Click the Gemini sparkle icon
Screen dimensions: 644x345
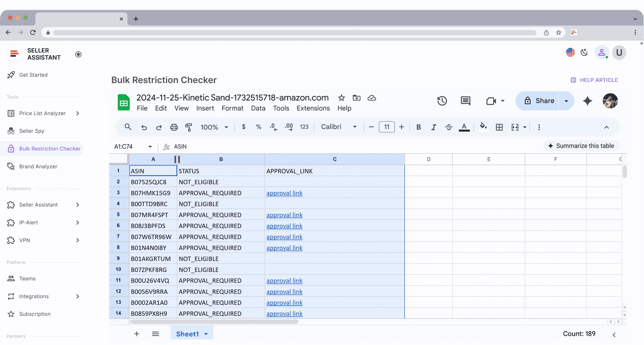587,101
